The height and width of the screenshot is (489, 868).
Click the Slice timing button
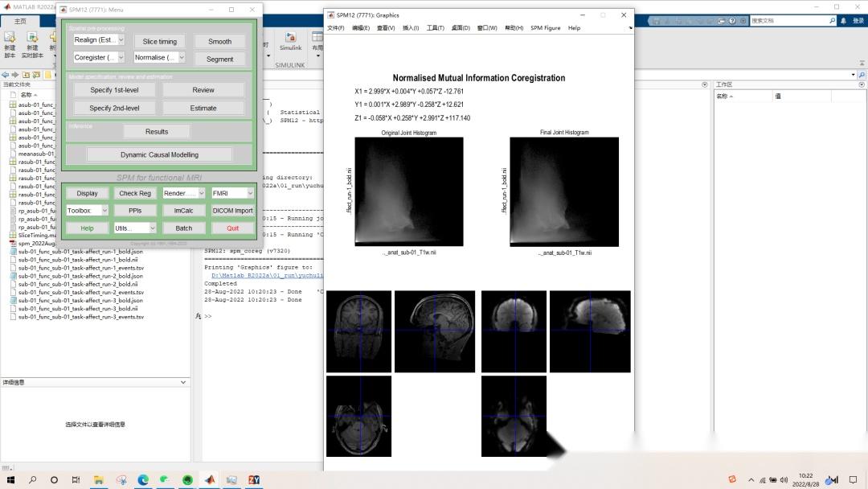(159, 41)
